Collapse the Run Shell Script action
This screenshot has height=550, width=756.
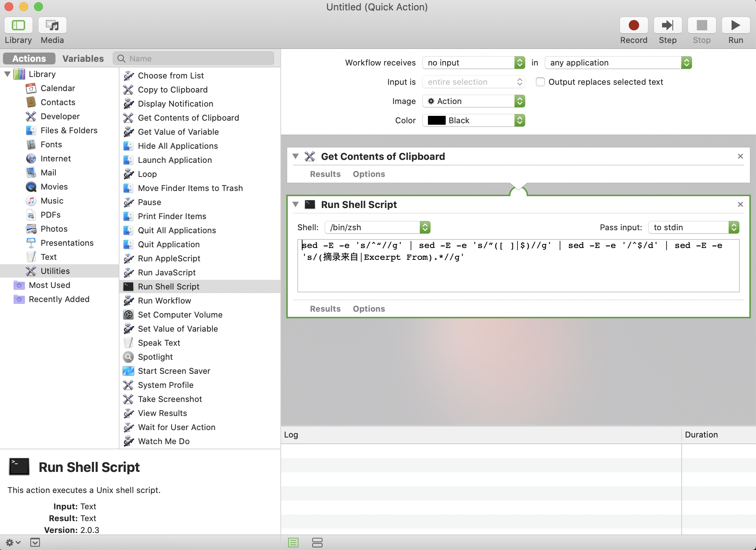tap(296, 204)
